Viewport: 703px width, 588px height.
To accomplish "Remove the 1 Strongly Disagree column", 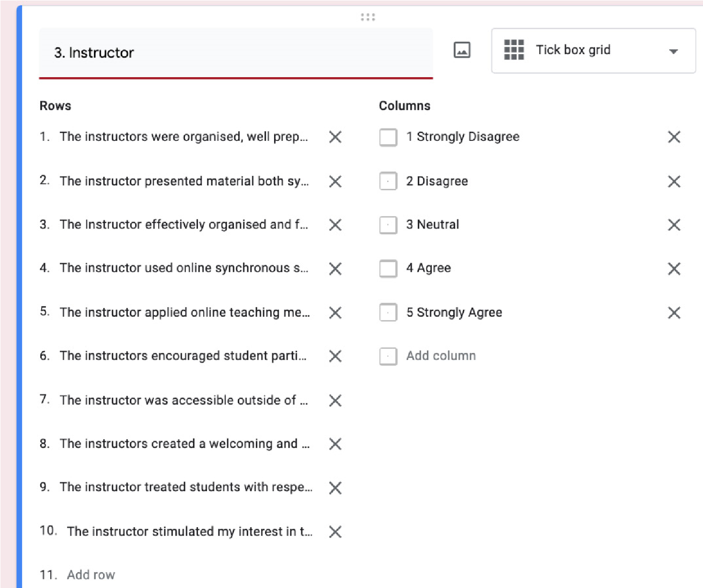I will click(674, 137).
